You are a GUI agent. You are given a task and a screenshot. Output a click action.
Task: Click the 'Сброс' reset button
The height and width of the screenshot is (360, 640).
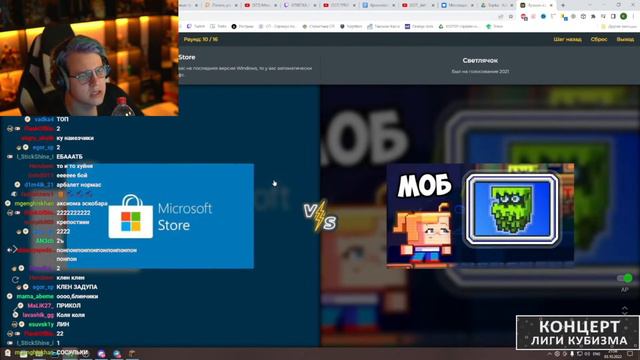point(599,39)
